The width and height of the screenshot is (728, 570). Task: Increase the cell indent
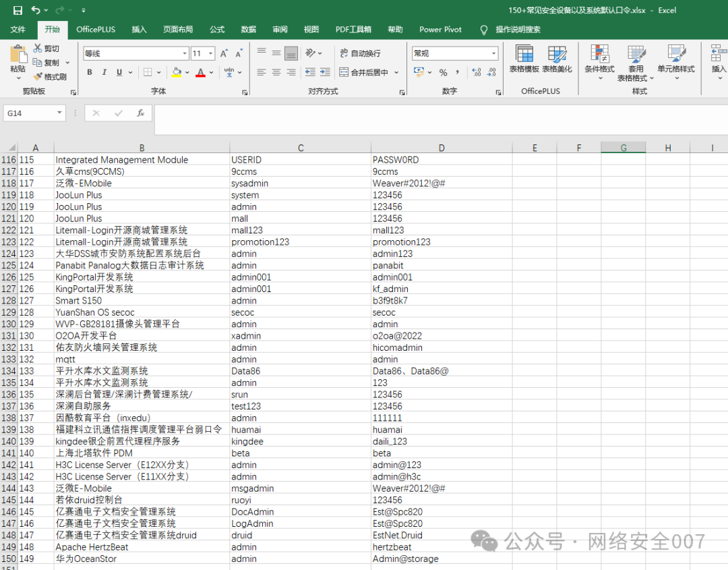(325, 72)
